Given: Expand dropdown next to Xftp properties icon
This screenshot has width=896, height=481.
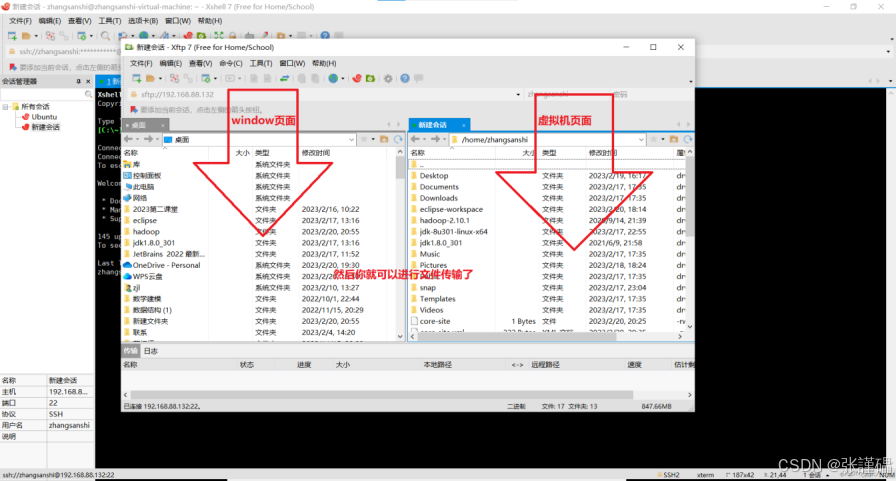Looking at the screenshot, I should point(215,78).
